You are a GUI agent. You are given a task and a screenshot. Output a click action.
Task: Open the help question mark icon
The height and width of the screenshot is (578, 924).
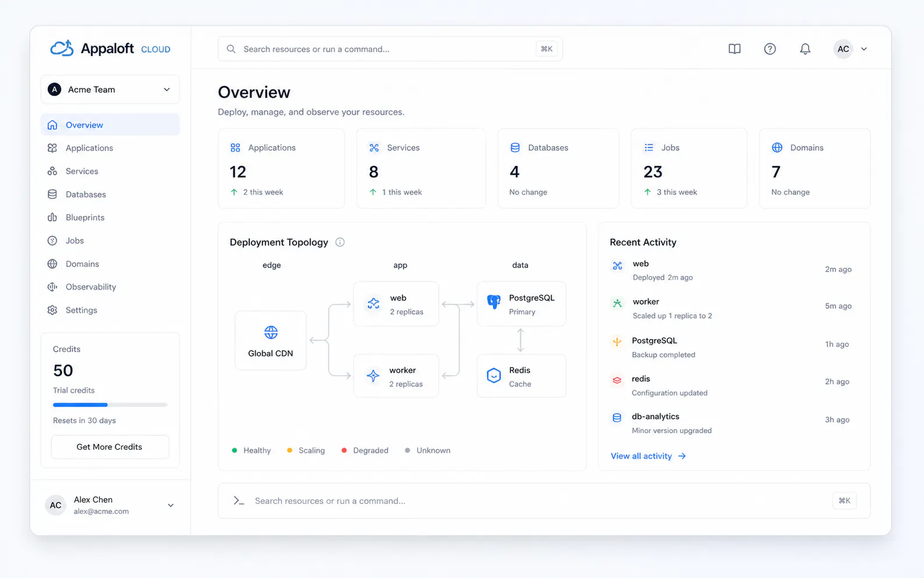tap(770, 49)
